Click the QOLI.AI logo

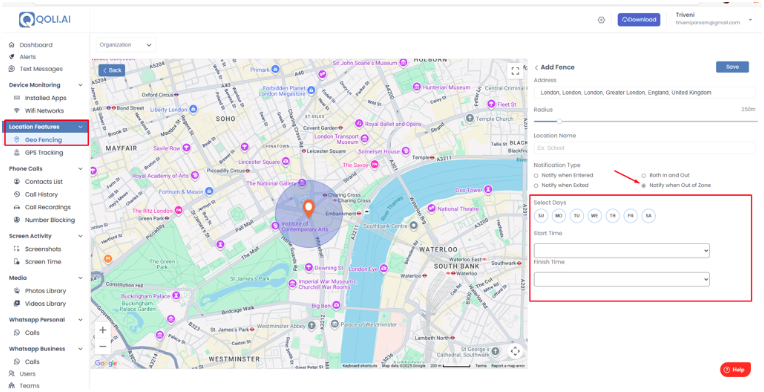click(44, 19)
